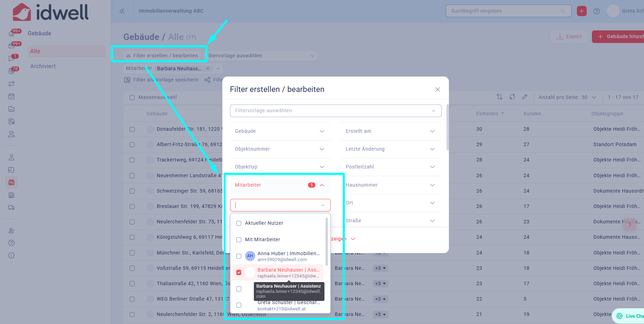Click the share icon beside Filter als Vorlage speichern
The image size is (644, 324).
[x=207, y=80]
